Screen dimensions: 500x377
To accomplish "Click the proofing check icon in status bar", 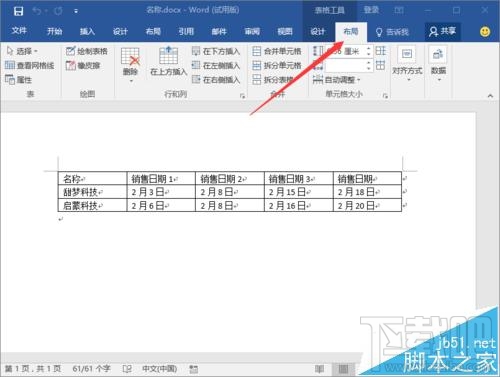I will coord(127,369).
